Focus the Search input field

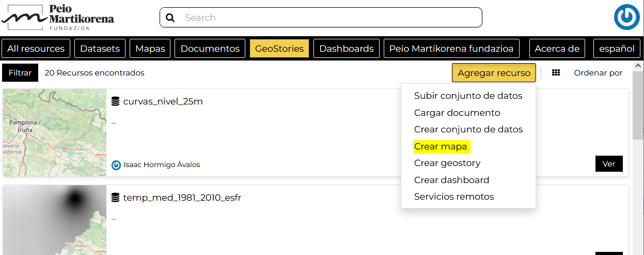point(321,18)
